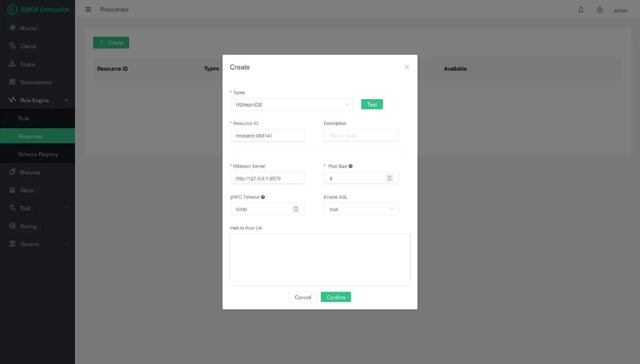Edit the HStream Server address field
Screen dimensions: 640x364
(267, 178)
